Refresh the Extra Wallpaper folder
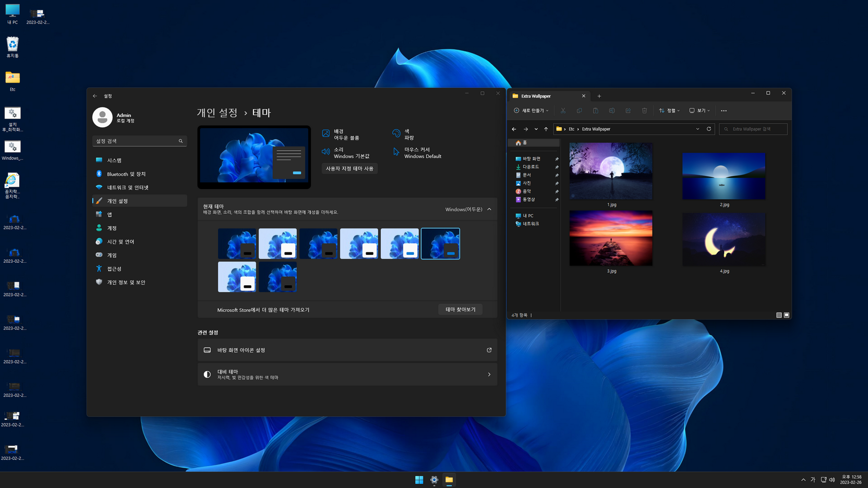This screenshot has height=488, width=868. point(709,129)
